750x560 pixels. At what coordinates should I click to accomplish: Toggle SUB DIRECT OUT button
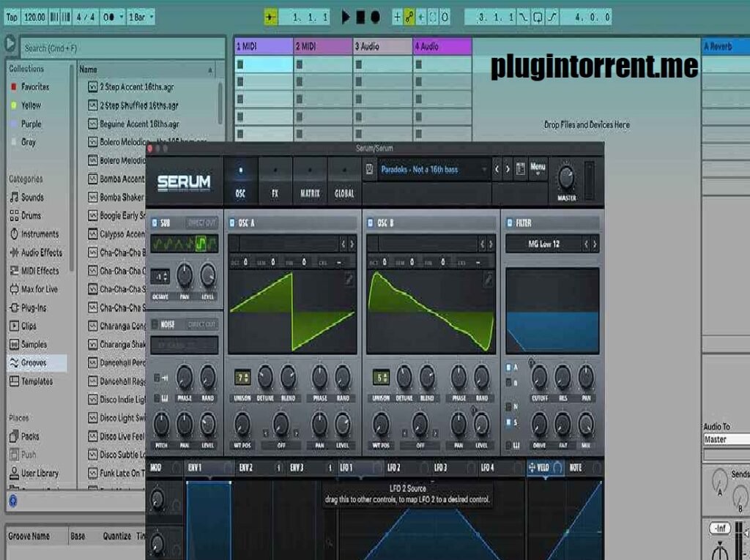202,223
